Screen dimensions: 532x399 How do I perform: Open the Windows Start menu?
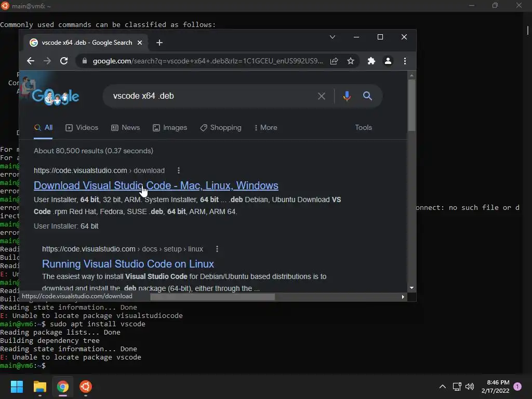(17, 387)
